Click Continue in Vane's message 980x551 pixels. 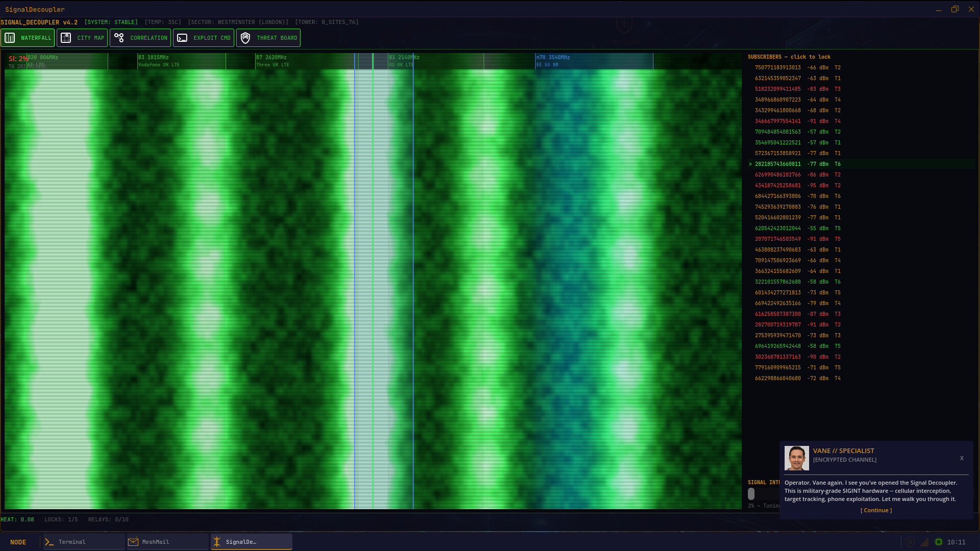876,510
